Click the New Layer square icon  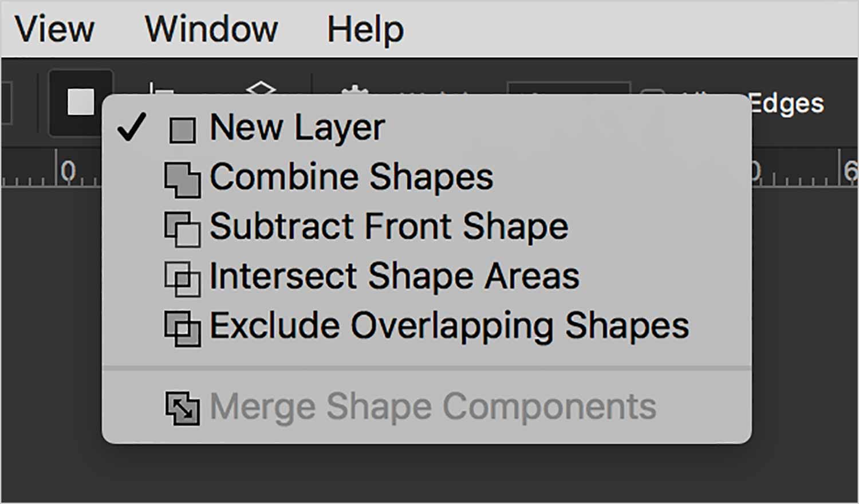click(x=182, y=130)
